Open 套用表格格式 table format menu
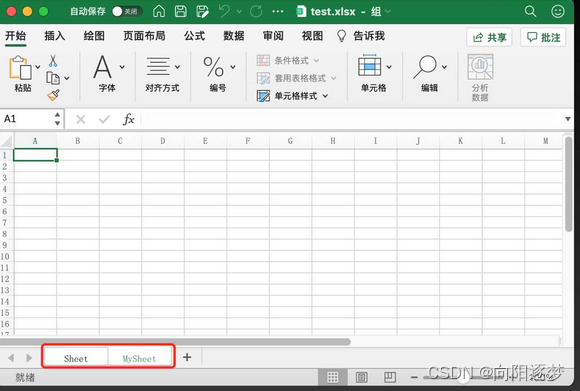The image size is (580, 391). (x=296, y=78)
